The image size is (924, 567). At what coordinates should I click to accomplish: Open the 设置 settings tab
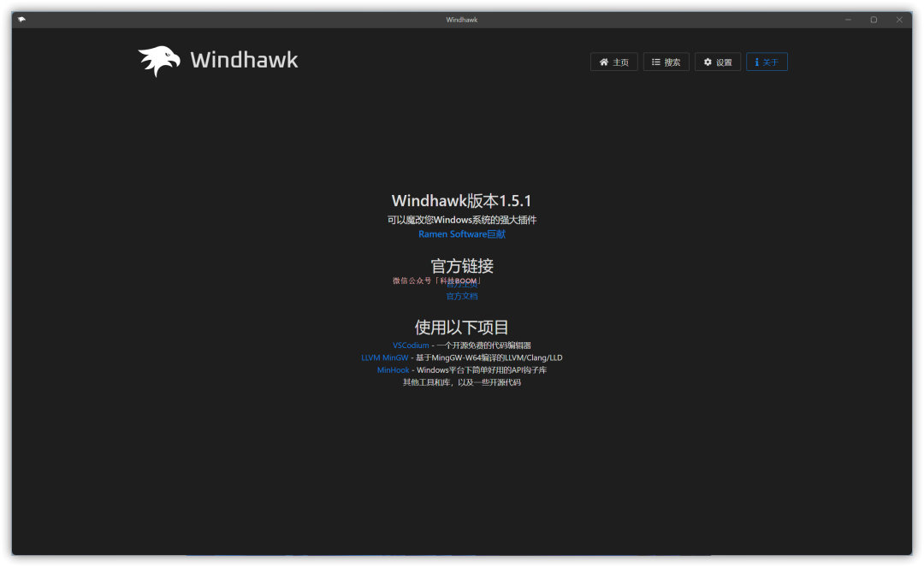pyautogui.click(x=717, y=62)
